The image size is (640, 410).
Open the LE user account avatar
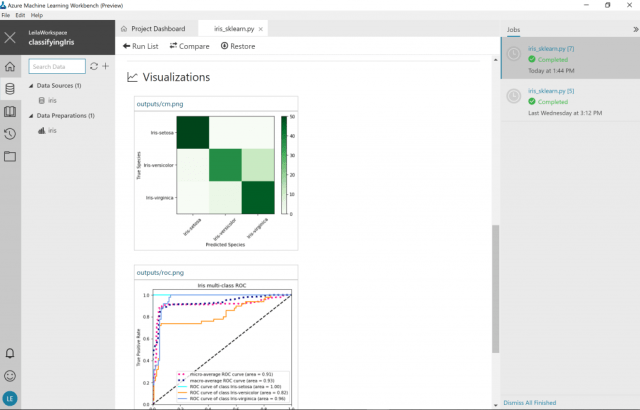pos(10,399)
